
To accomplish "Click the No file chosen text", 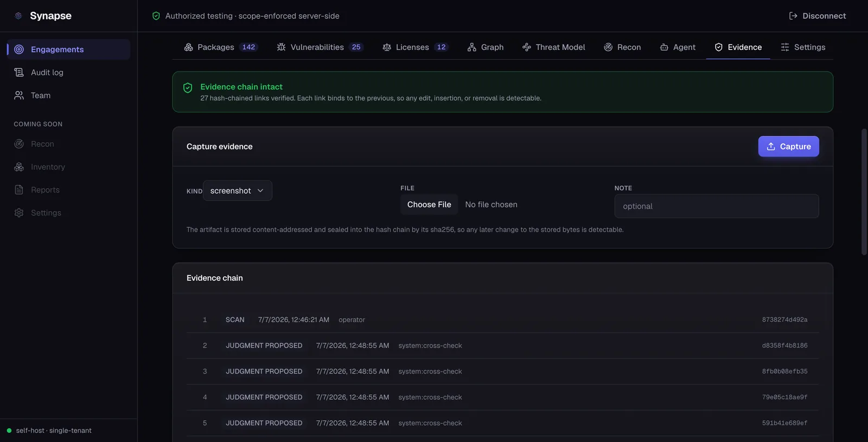I will [491, 204].
